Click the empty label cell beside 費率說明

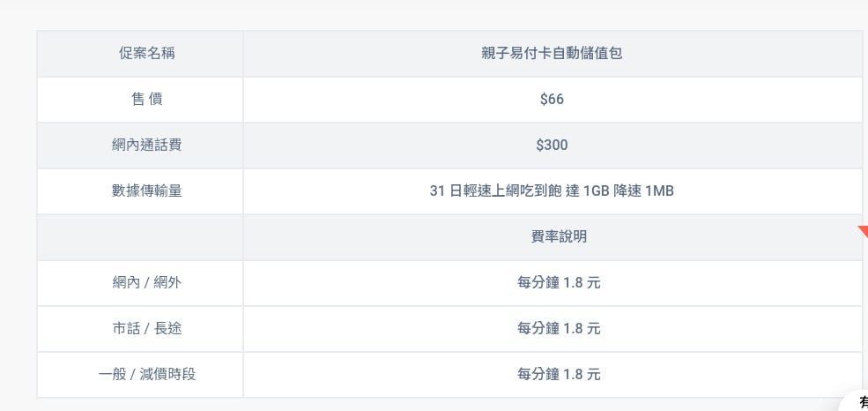140,237
